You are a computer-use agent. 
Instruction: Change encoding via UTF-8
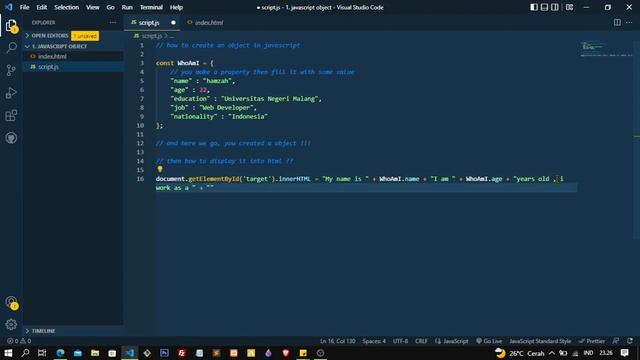400,341
